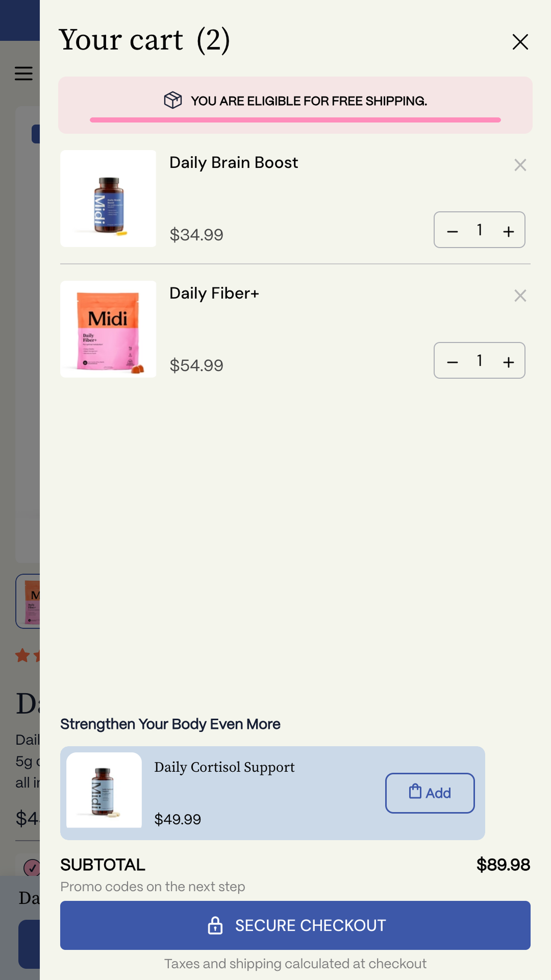Click the lock icon on checkout
This screenshot has width=551, height=980.
tap(215, 925)
